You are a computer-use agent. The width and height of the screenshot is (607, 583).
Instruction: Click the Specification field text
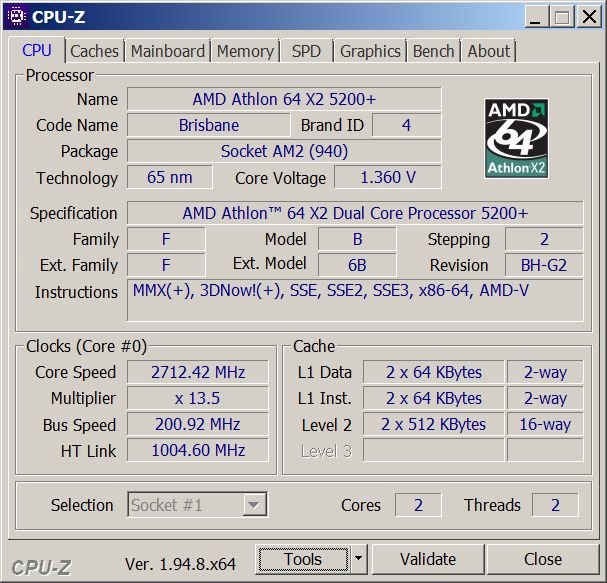click(355, 213)
